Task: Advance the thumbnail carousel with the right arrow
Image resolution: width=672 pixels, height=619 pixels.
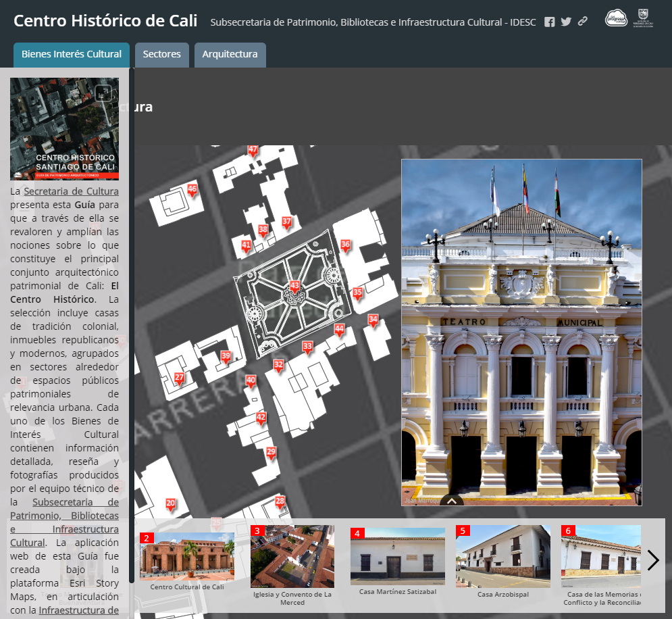Action: [x=652, y=560]
